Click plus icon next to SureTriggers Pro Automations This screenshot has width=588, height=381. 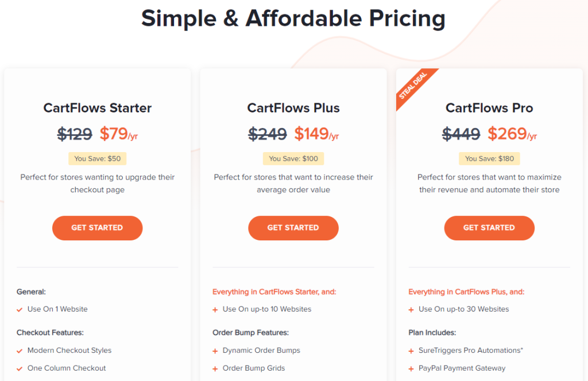pyautogui.click(x=411, y=351)
